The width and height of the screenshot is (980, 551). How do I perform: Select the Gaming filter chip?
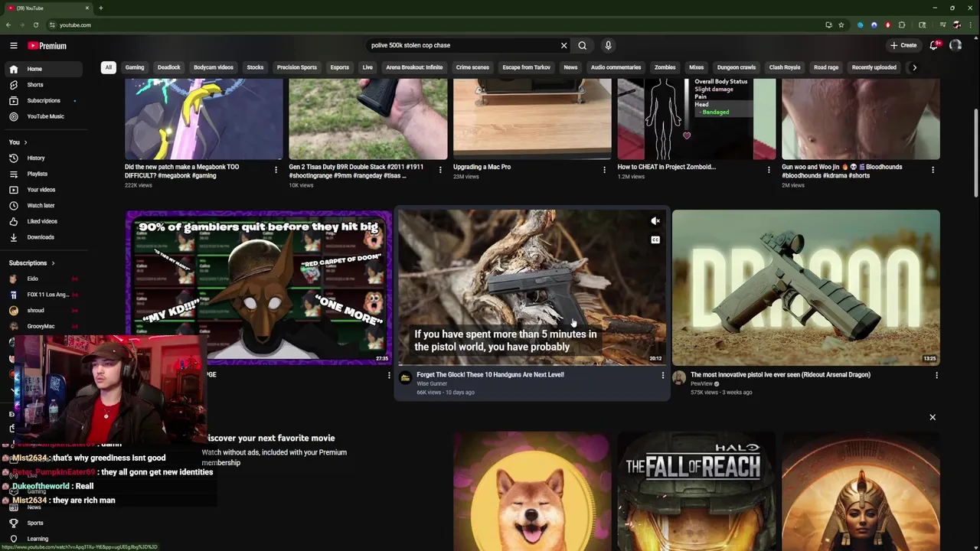click(x=135, y=67)
